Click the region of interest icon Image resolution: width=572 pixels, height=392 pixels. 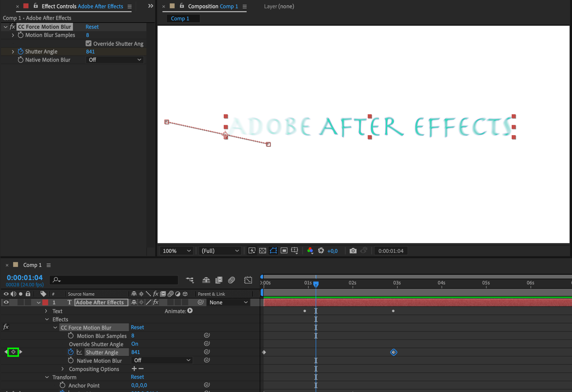[x=284, y=250]
